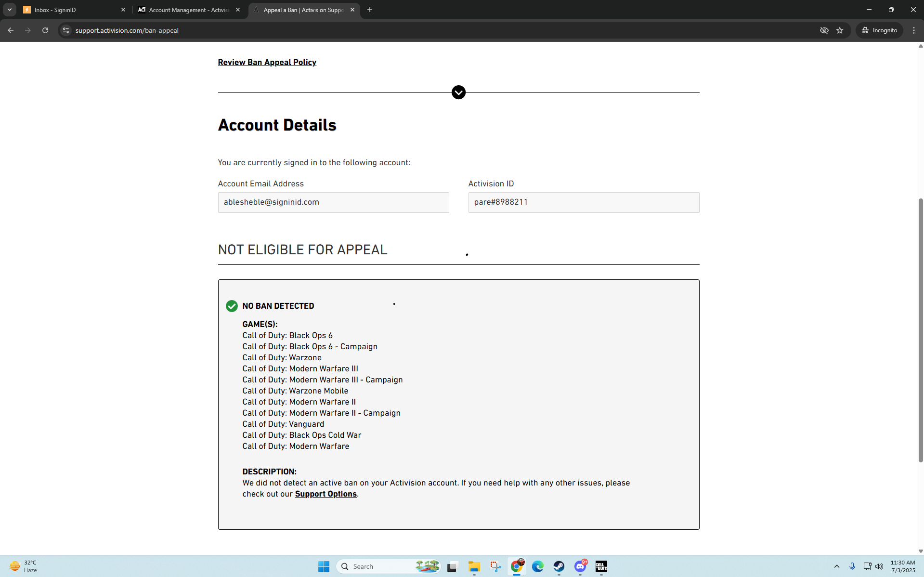Click "Call of Duty: Black Ops 6" line

[287, 335]
